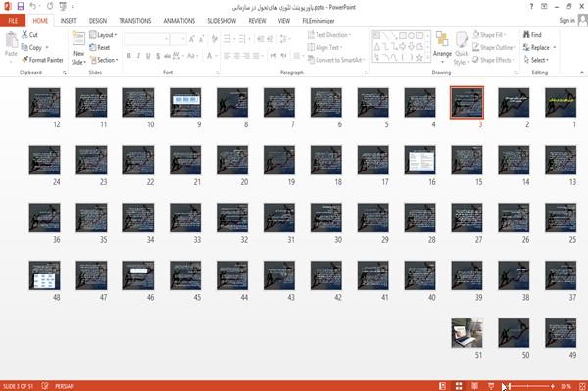Select slide 1 thumbnail
Screen dimensions: 588x391
pos(561,102)
